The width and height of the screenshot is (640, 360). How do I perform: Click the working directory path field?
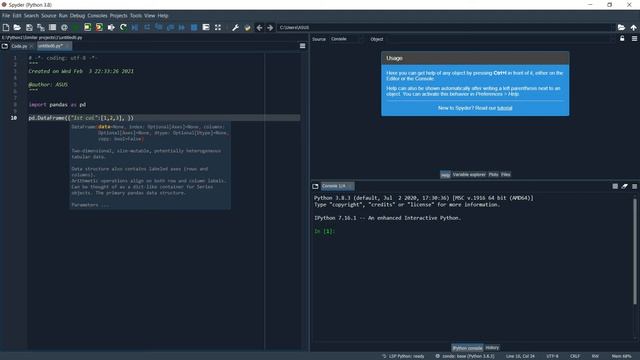tap(446, 27)
